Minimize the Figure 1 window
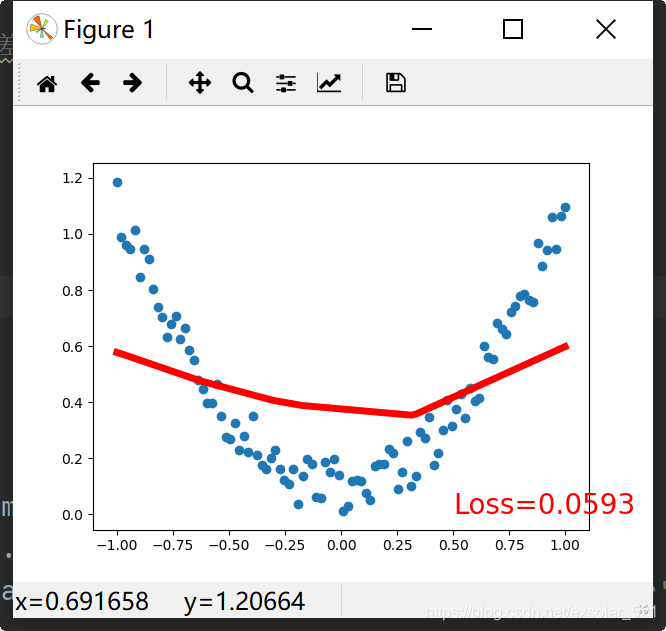666x631 pixels. click(422, 29)
